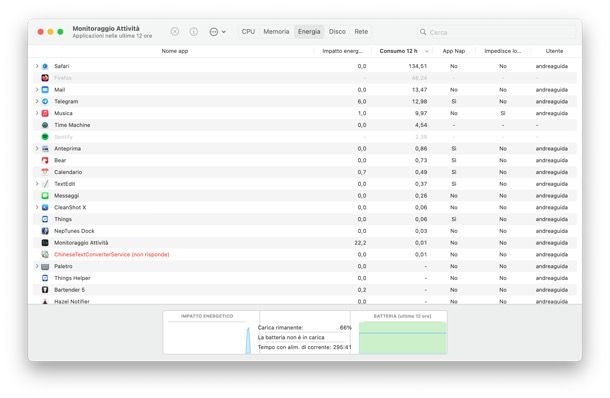
Task: Click Calendario's 0,7 energy impact value
Action: click(x=362, y=172)
